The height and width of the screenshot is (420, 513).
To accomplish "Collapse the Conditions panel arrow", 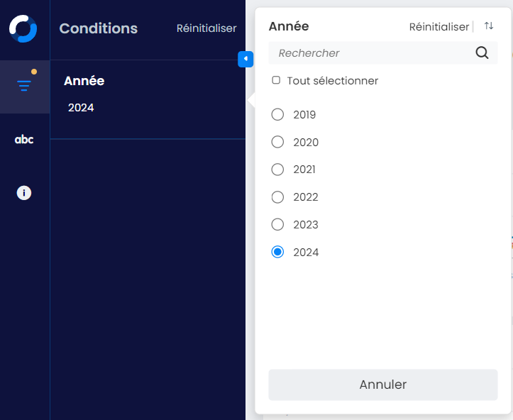I will (x=246, y=59).
